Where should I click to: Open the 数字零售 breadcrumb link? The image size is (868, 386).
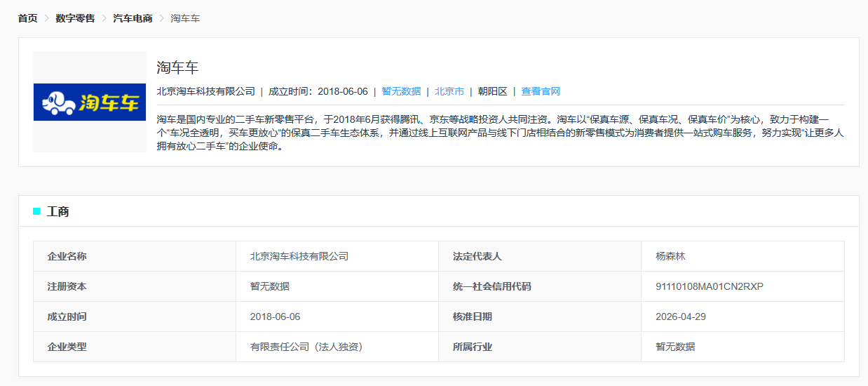75,18
